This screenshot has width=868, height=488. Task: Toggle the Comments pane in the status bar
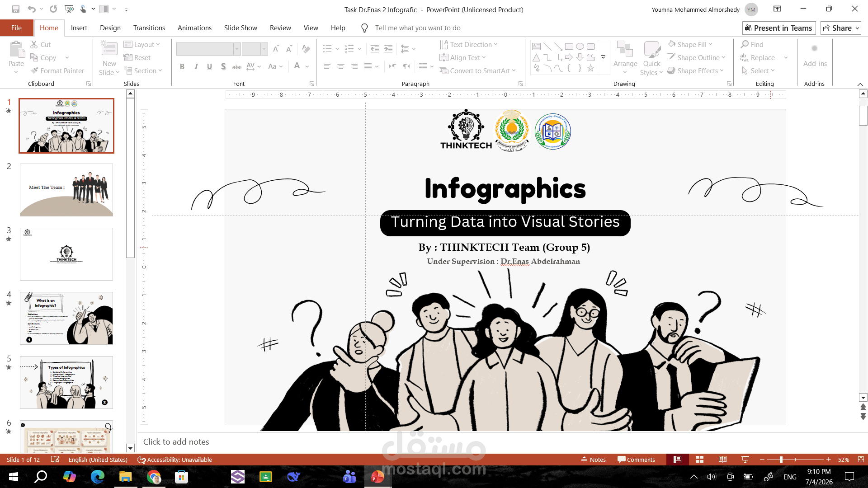pos(636,460)
